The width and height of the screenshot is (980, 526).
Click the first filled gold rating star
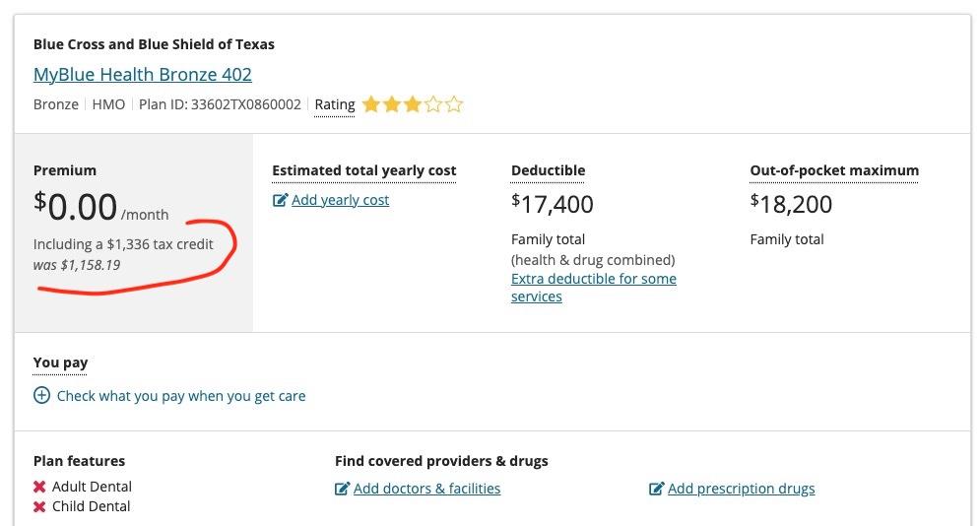pyautogui.click(x=371, y=104)
